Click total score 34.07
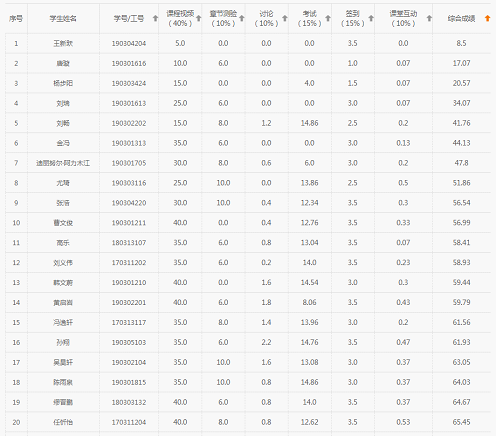 pos(461,103)
